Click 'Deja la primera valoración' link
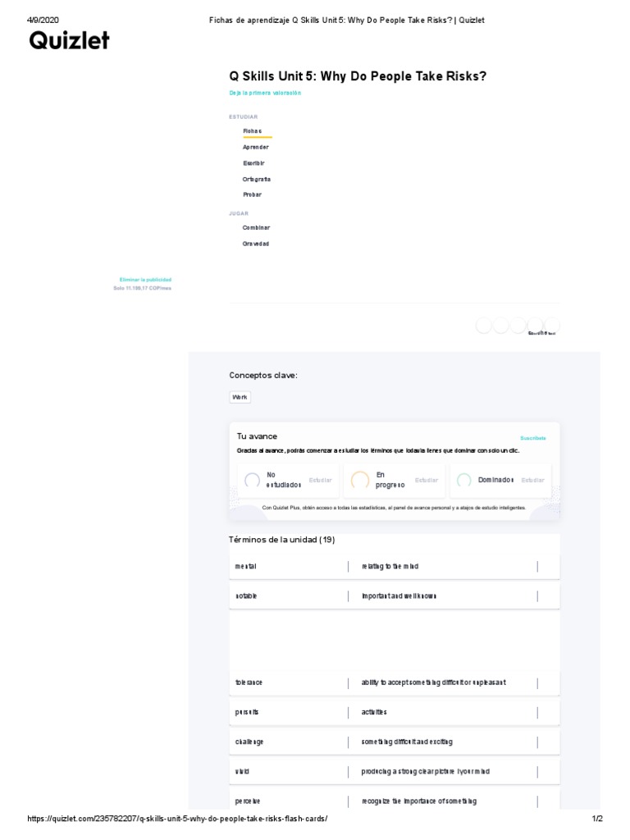The image size is (630, 840). [x=265, y=94]
